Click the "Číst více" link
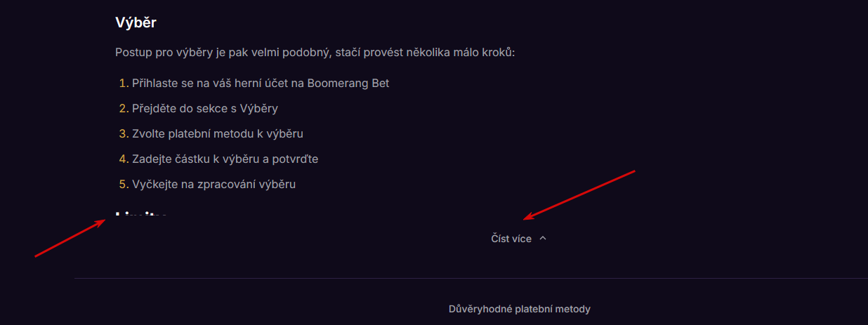This screenshot has width=868, height=325. click(x=511, y=239)
